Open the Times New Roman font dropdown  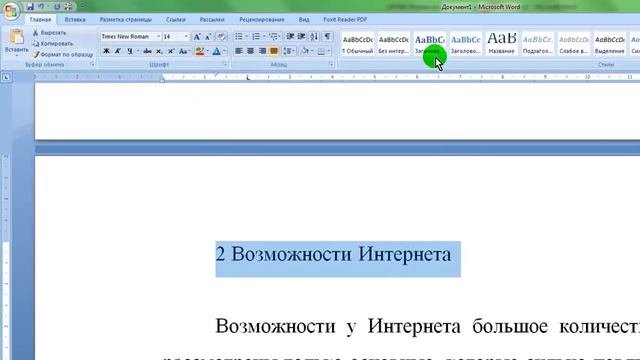tap(158, 37)
